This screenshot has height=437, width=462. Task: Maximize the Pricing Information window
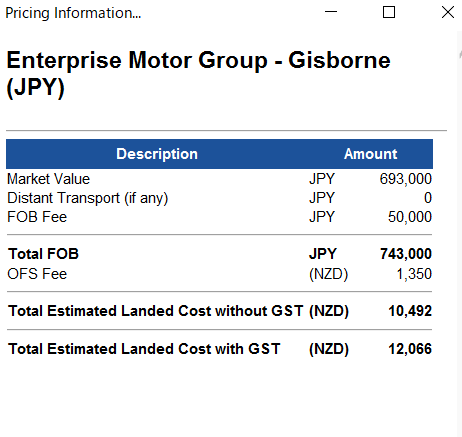point(389,12)
